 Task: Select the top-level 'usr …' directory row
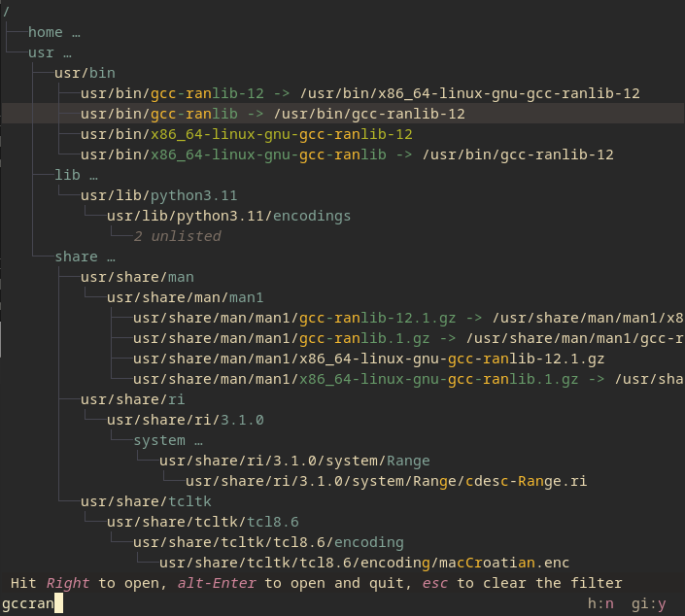50,52
